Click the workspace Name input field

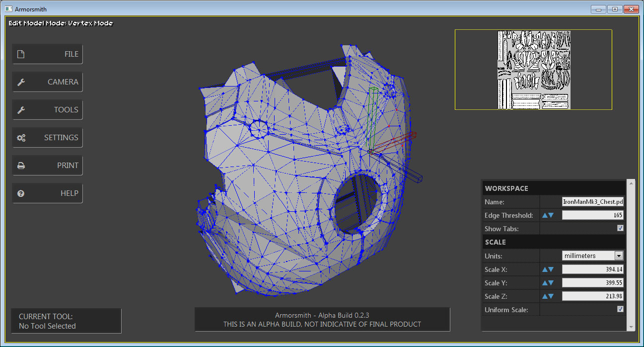pyautogui.click(x=592, y=202)
